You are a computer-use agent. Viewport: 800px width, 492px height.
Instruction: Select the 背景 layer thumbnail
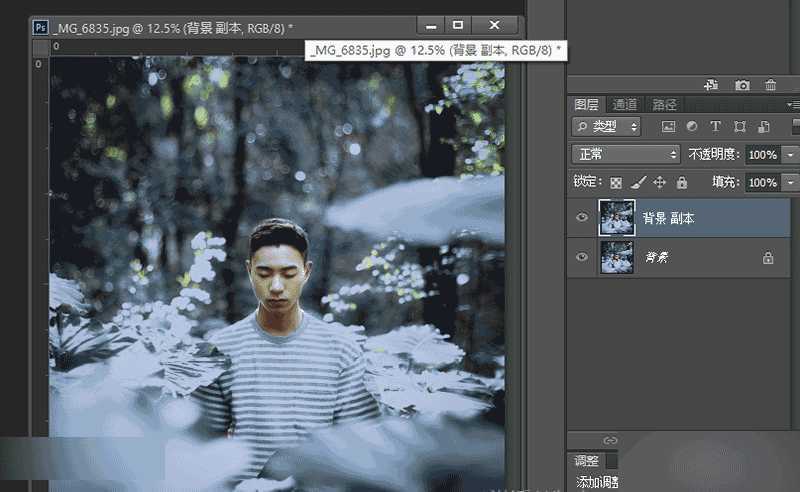(617, 257)
